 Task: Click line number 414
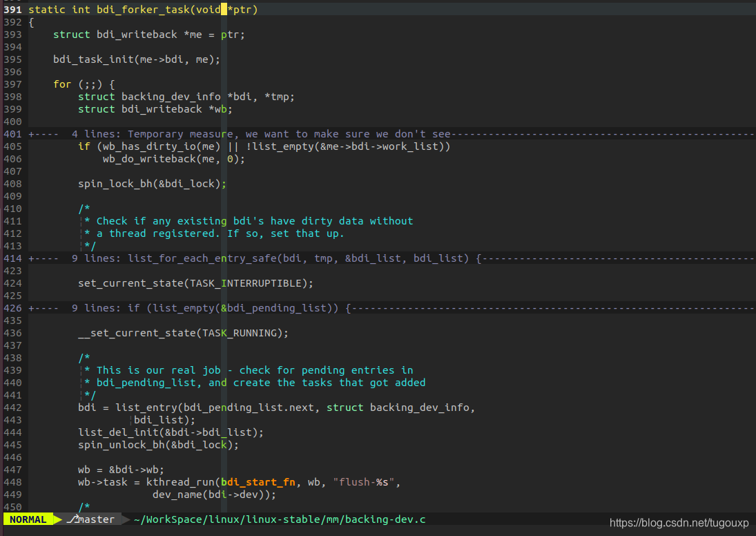(x=12, y=258)
